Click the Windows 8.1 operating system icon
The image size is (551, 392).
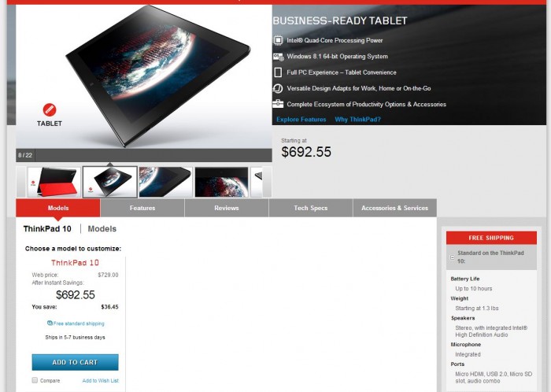(x=279, y=57)
